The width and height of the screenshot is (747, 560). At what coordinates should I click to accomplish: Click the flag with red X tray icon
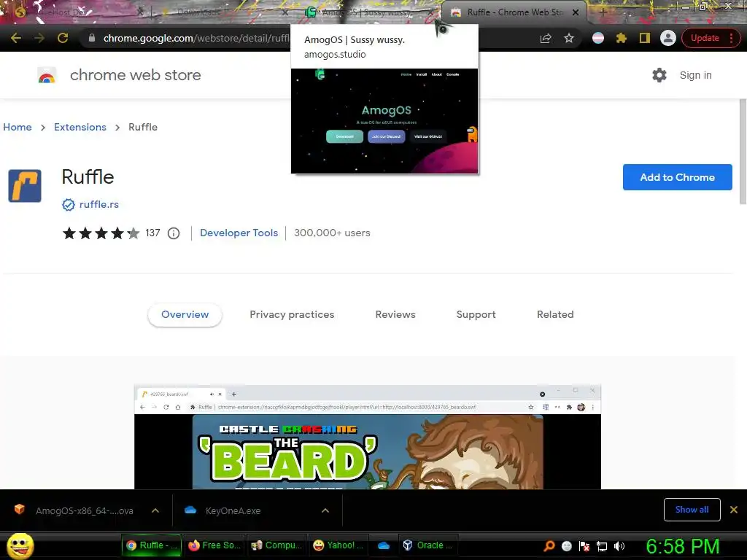[584, 546]
